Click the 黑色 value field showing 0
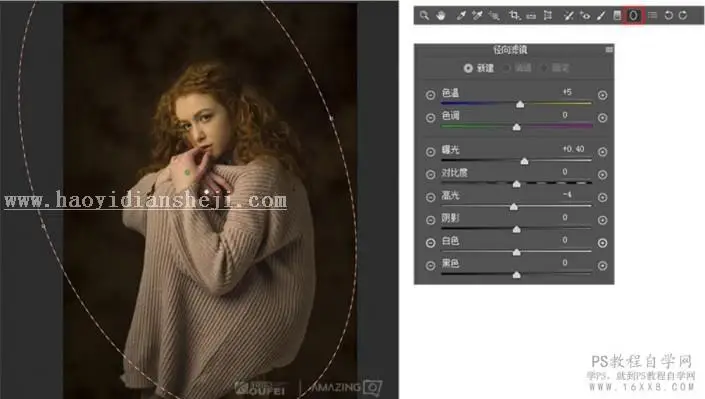This screenshot has height=399, width=705. click(x=565, y=263)
